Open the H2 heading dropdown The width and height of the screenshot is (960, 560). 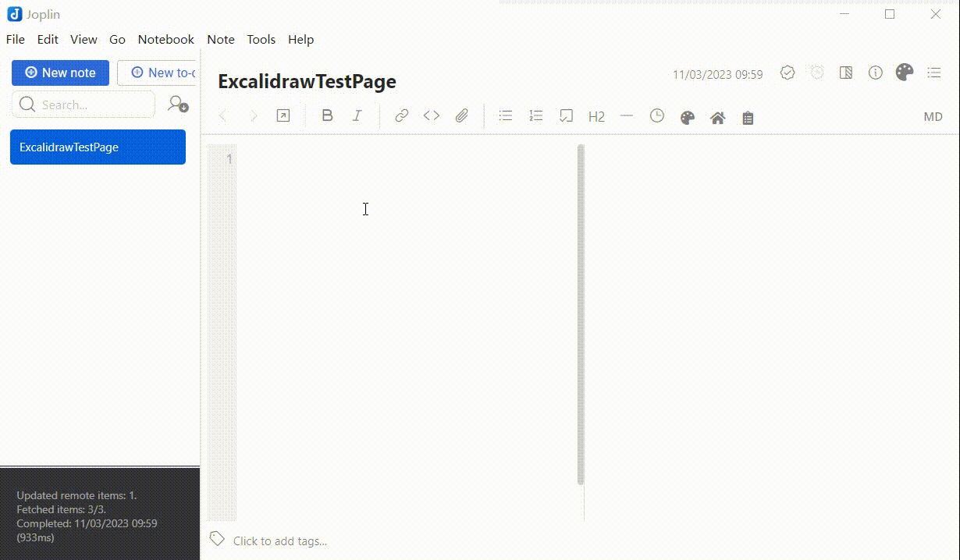tap(596, 116)
